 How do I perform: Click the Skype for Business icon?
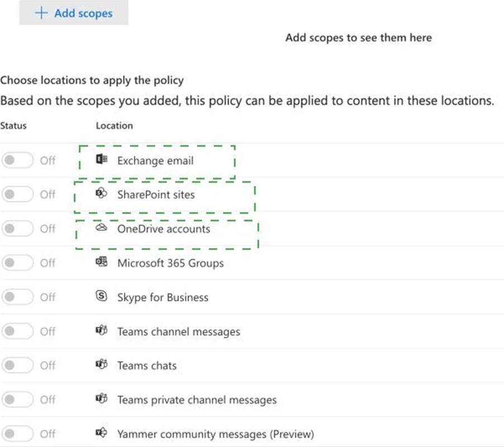102,297
